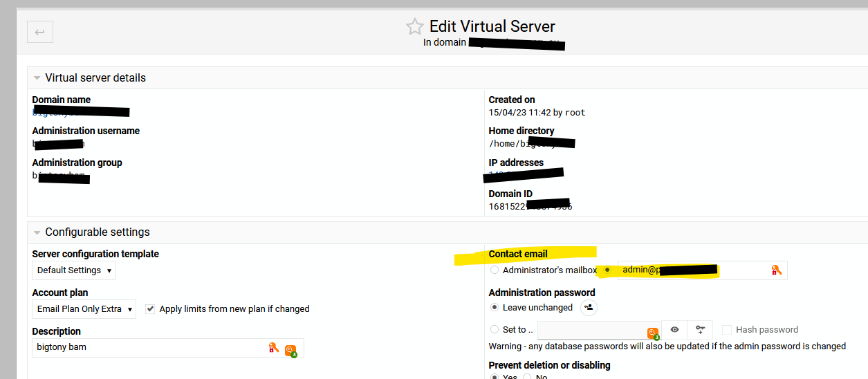The height and width of the screenshot is (379, 868).
Task: Show password using the eye icon
Action: point(674,330)
